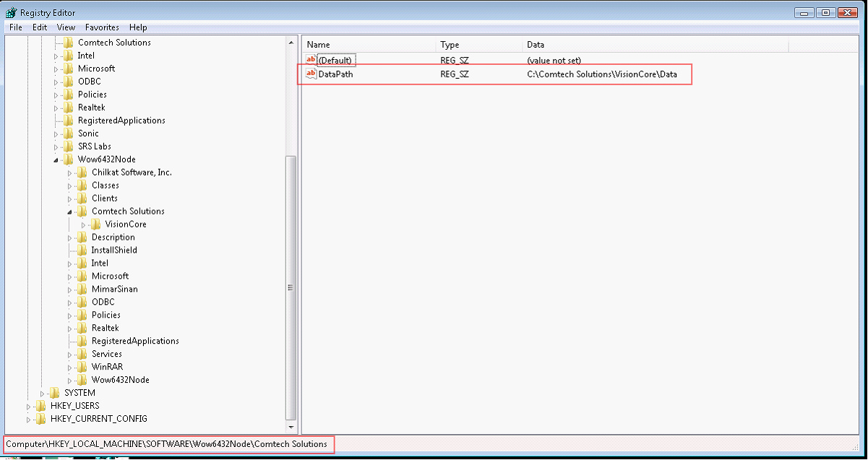Click REG_SZ type in the DataPath row
The image size is (868, 460).
click(x=455, y=74)
